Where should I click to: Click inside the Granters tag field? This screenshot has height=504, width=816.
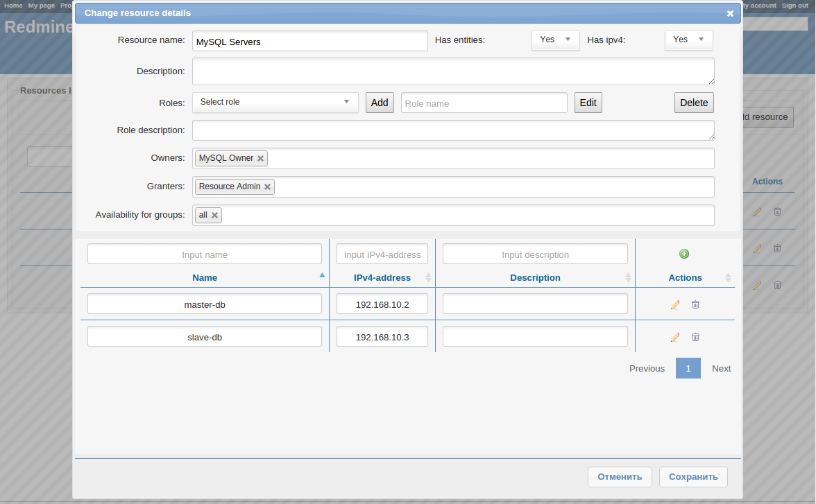click(453, 186)
